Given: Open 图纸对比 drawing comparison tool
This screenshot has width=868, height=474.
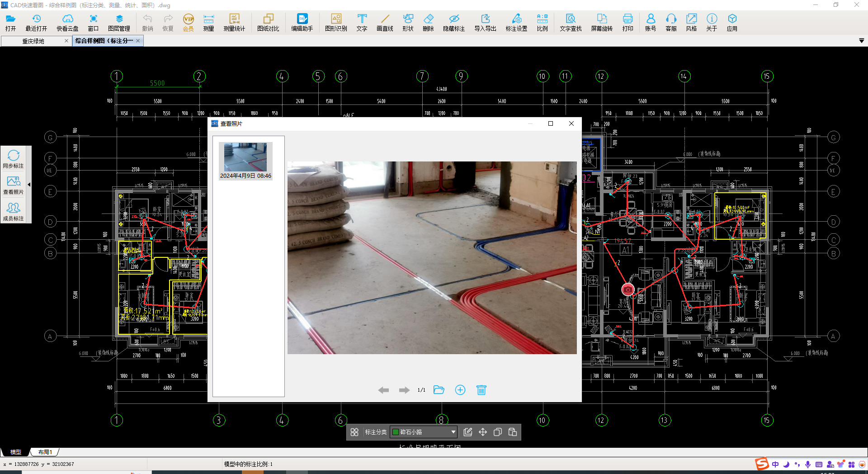Looking at the screenshot, I should click(x=268, y=22).
